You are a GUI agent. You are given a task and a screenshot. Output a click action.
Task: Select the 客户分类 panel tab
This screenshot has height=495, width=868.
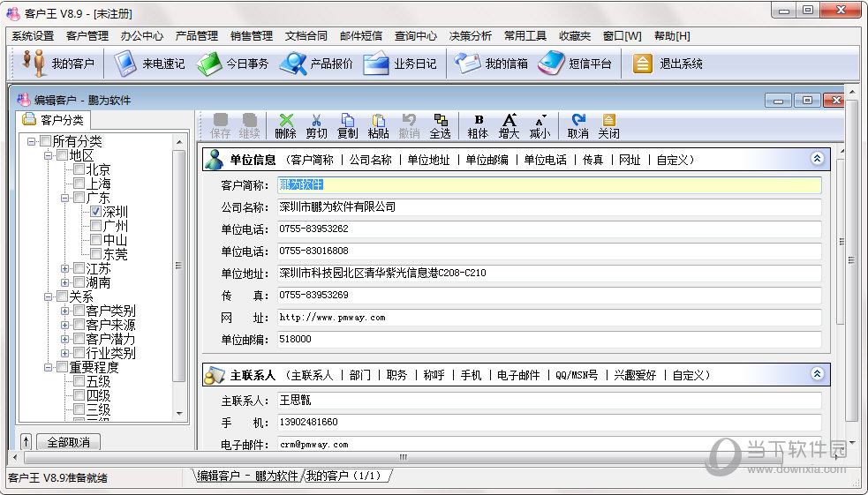pos(53,119)
